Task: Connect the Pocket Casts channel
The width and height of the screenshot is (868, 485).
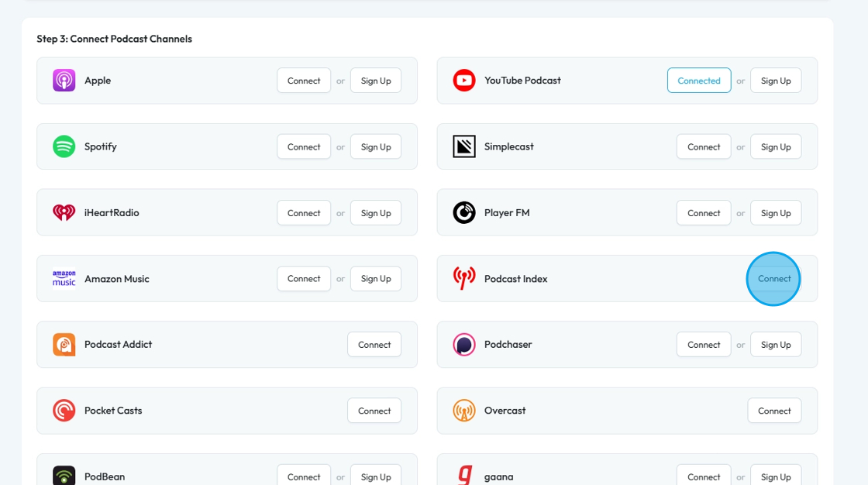Action: [374, 411]
